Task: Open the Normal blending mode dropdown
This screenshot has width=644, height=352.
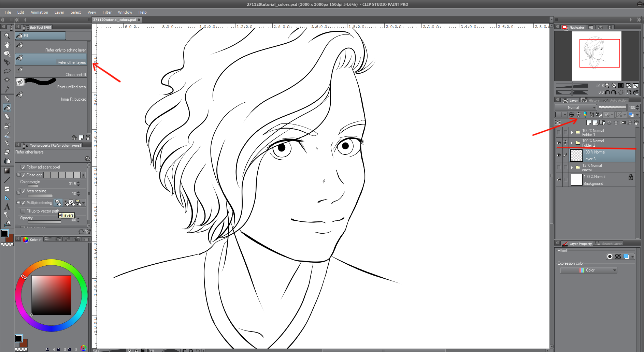Action: point(576,107)
